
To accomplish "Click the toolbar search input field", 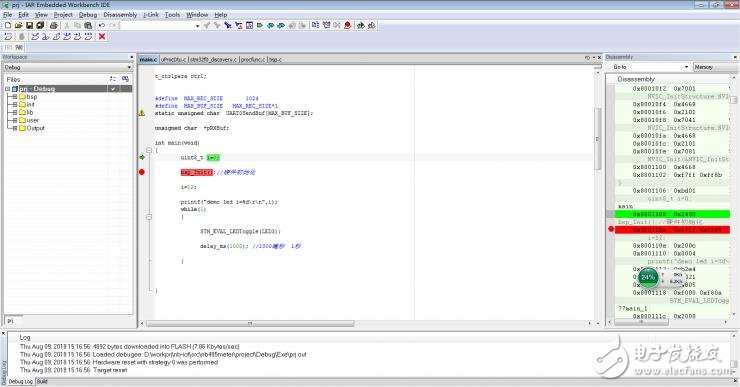I will (x=160, y=25).
